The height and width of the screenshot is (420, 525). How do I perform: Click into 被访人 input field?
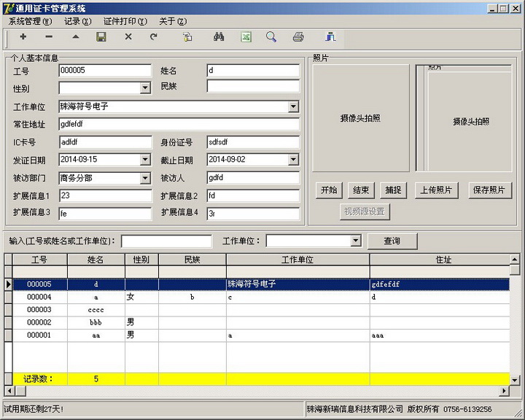[253, 178]
